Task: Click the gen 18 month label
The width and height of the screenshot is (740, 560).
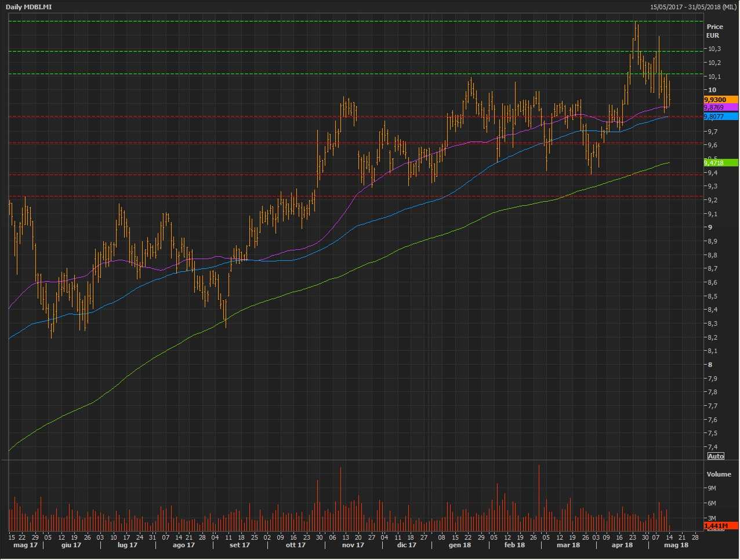Action: click(459, 545)
